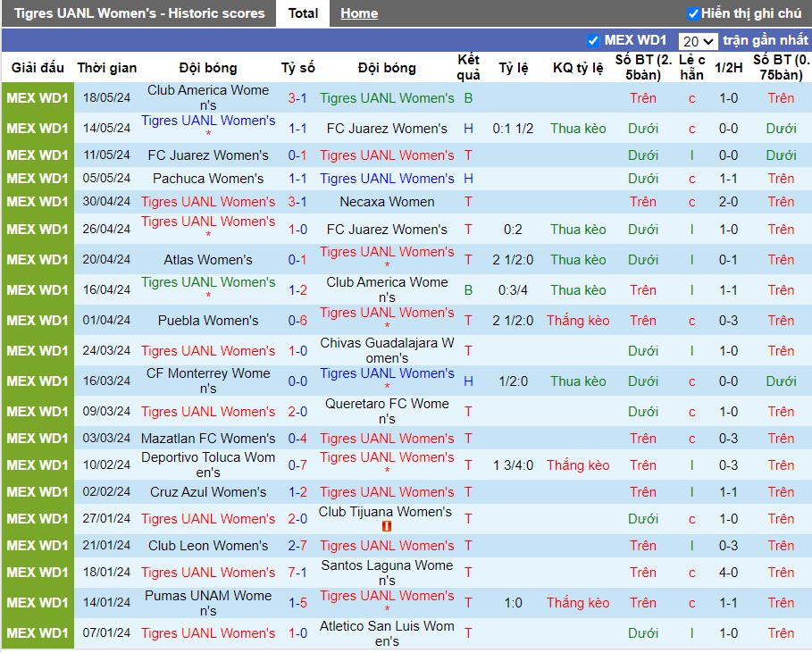Image resolution: width=812 pixels, height=653 pixels.
Task: Click the 0-4 score against Mazatlan FC
Action: pos(297,439)
